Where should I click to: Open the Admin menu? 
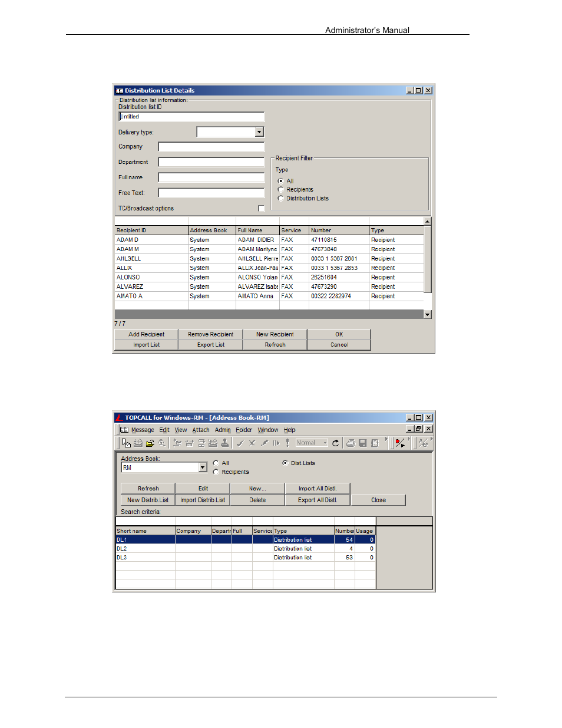(x=223, y=430)
